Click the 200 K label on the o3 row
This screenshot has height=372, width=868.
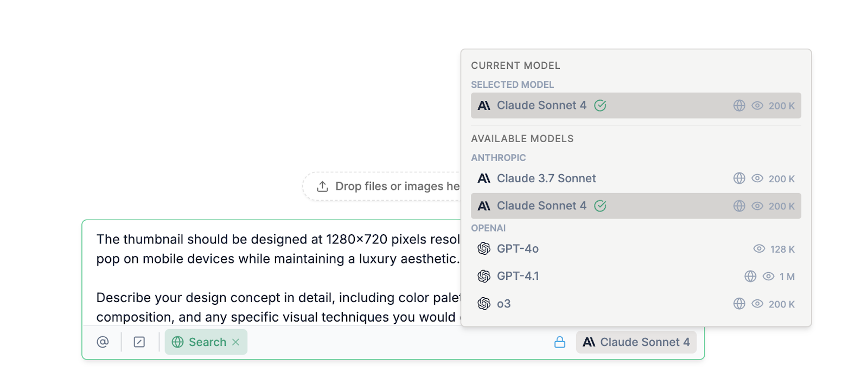click(782, 304)
